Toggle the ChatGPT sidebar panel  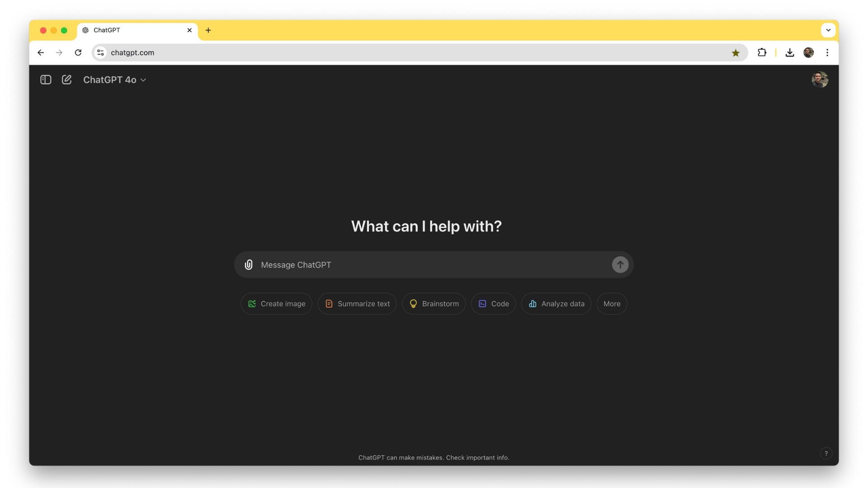click(46, 80)
